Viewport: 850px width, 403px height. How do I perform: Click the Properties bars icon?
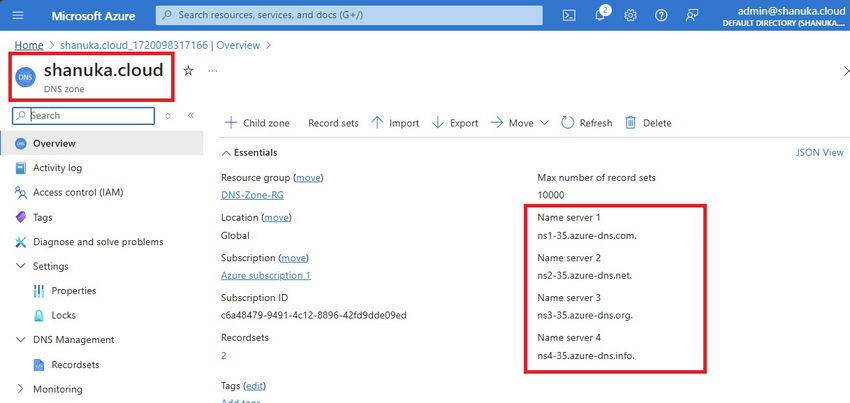[38, 291]
